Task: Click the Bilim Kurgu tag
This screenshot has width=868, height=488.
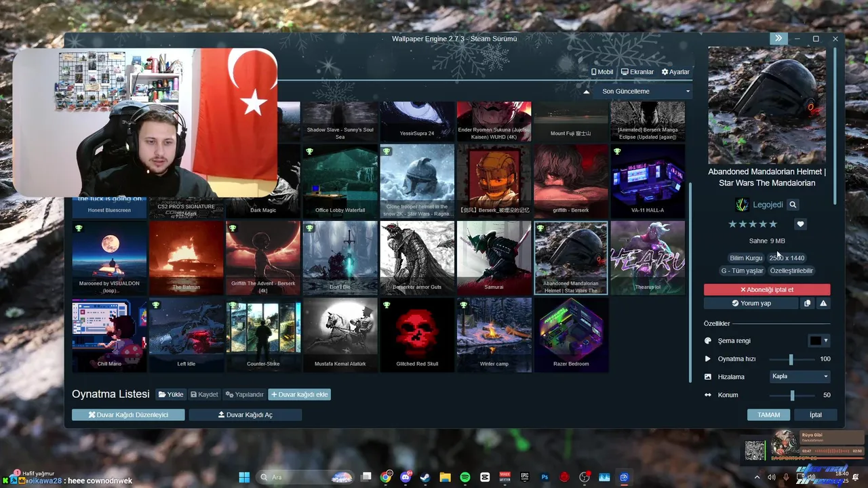Action: point(746,258)
